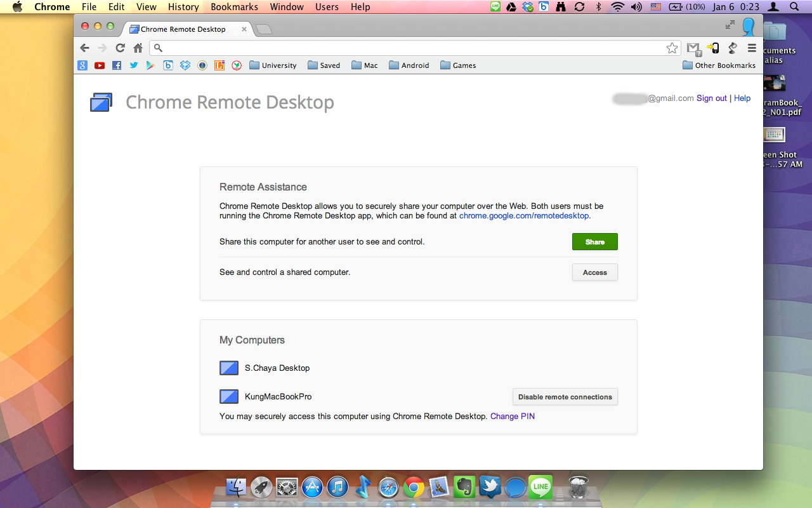Image resolution: width=812 pixels, height=508 pixels.
Task: Select the S.Chaya Desktop computer
Action: (x=265, y=368)
